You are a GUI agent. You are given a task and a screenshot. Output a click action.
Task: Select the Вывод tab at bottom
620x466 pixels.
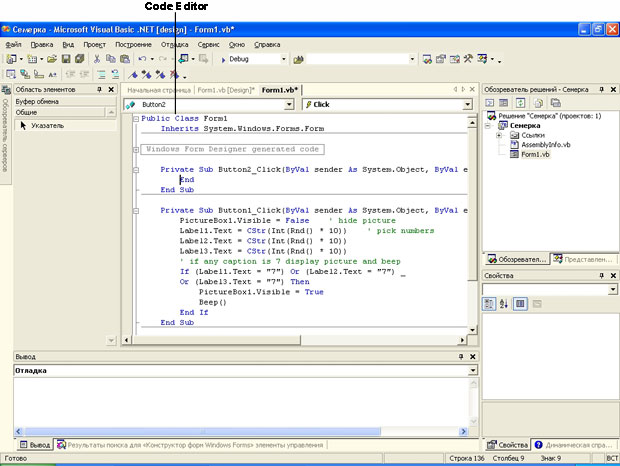(x=35, y=445)
